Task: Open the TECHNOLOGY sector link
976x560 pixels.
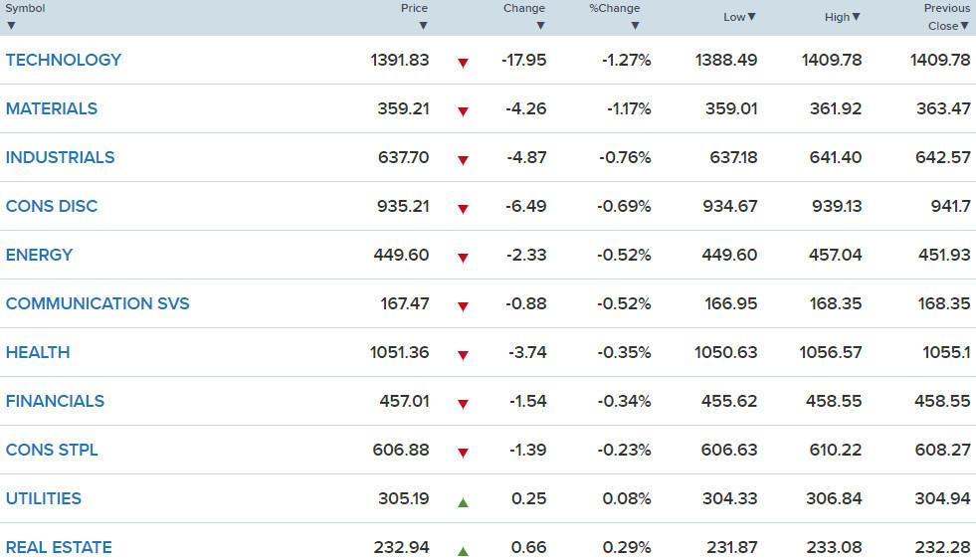Action: pyautogui.click(x=64, y=60)
